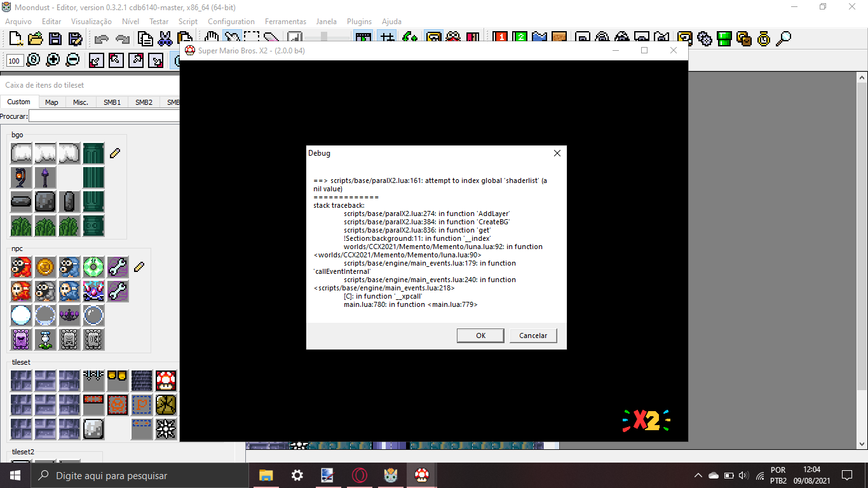Click the align-to-top-right corner arrow icon
Screen dimensions: 868x488
click(136, 60)
